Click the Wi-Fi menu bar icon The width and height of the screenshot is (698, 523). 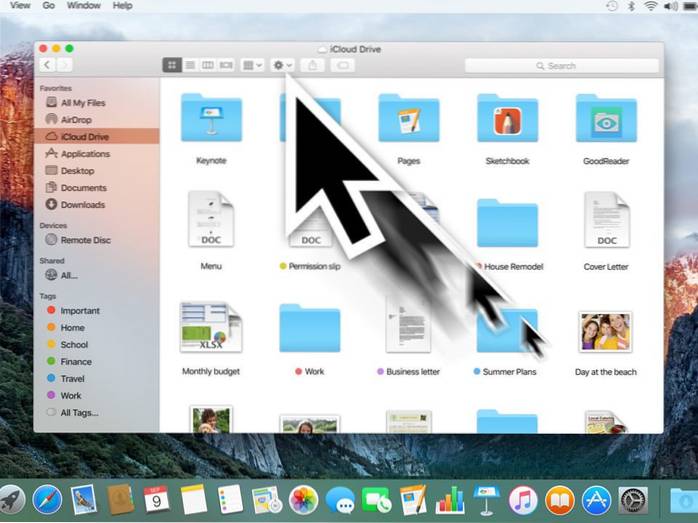(x=651, y=6)
